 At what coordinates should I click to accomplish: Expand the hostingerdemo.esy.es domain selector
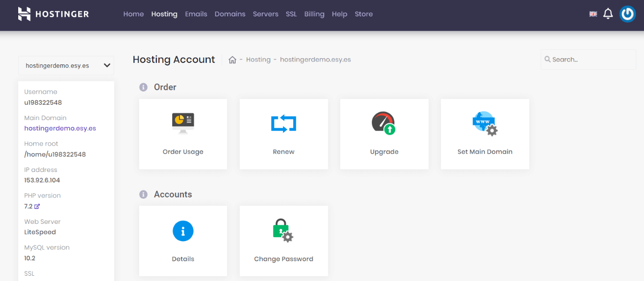(x=66, y=66)
